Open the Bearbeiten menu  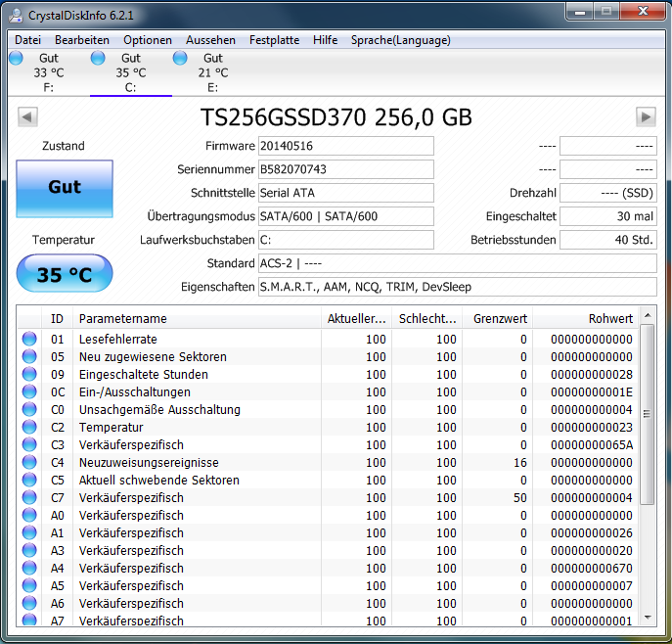click(x=82, y=40)
